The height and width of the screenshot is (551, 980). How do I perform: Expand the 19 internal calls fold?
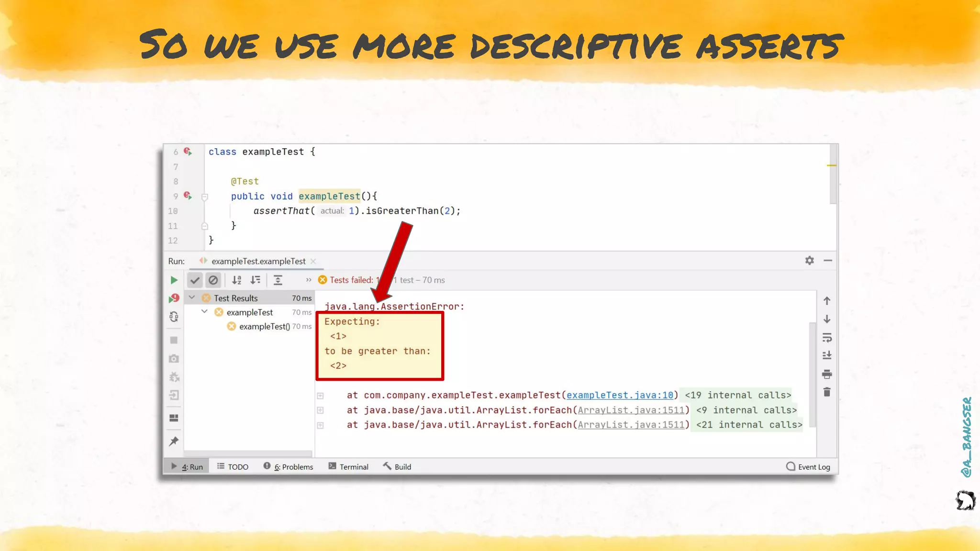737,396
